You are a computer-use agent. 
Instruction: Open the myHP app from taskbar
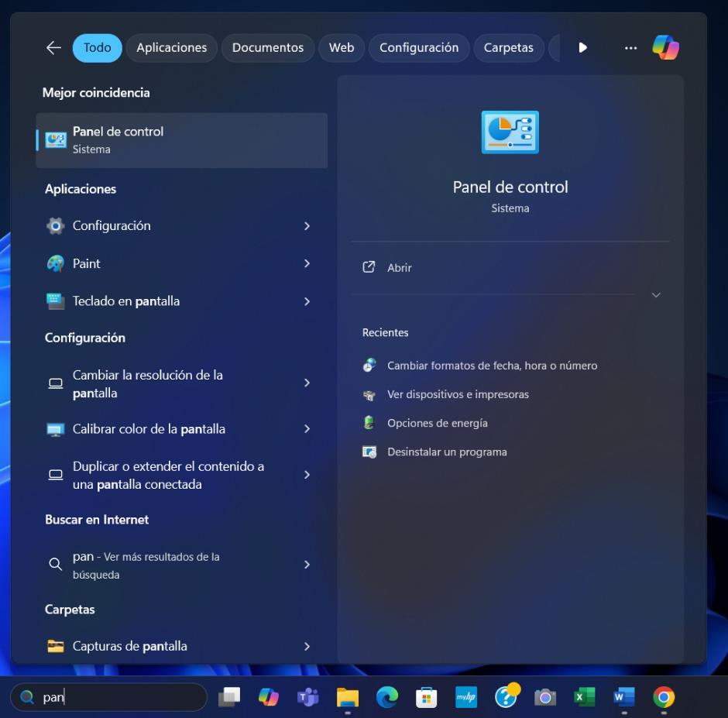pos(466,697)
